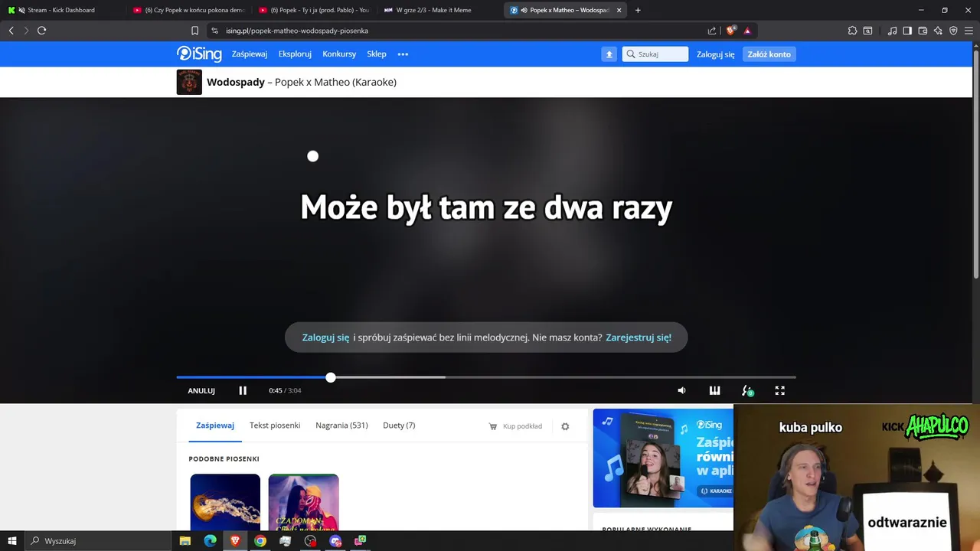This screenshot has height=551, width=980.
Task: Open Discord from taskbar
Action: click(x=335, y=541)
